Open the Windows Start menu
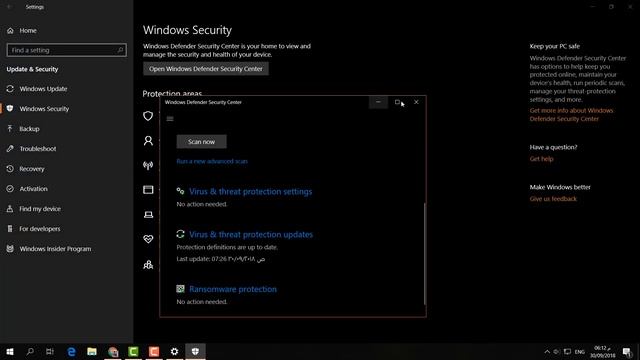The image size is (640, 360). click(x=10, y=351)
